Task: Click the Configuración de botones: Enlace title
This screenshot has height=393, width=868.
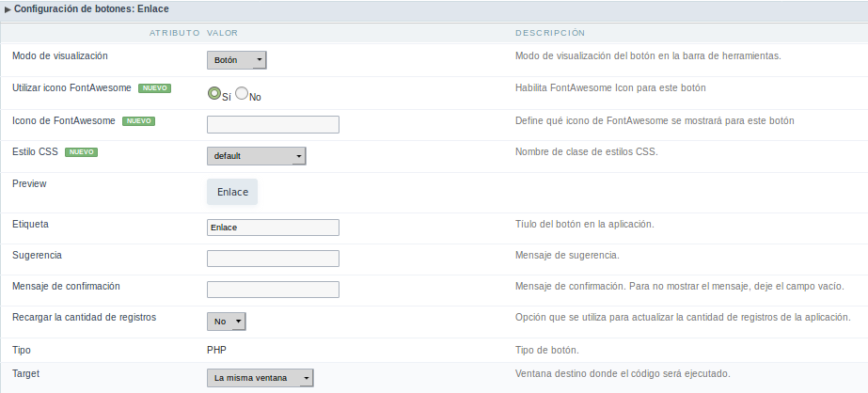Action: tap(91, 9)
